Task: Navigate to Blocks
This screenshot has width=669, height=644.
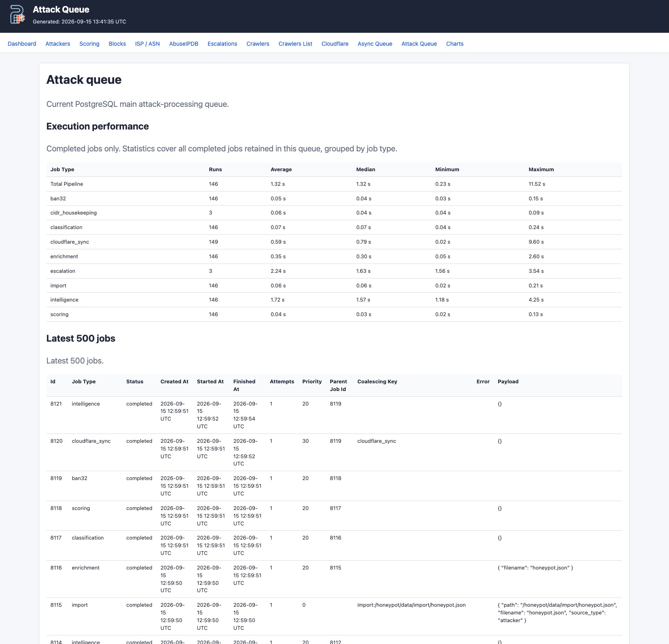Action: click(x=117, y=44)
